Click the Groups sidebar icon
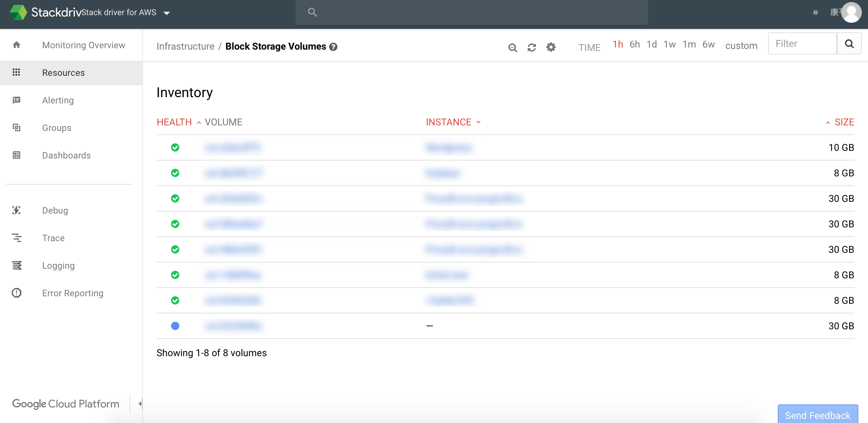 point(16,127)
